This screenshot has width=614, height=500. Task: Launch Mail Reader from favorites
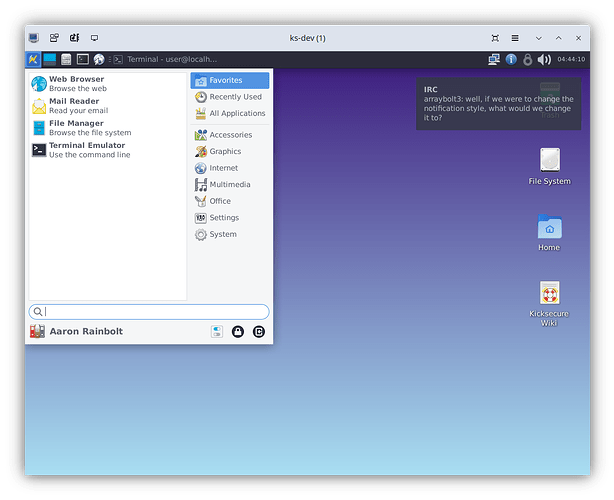click(75, 105)
